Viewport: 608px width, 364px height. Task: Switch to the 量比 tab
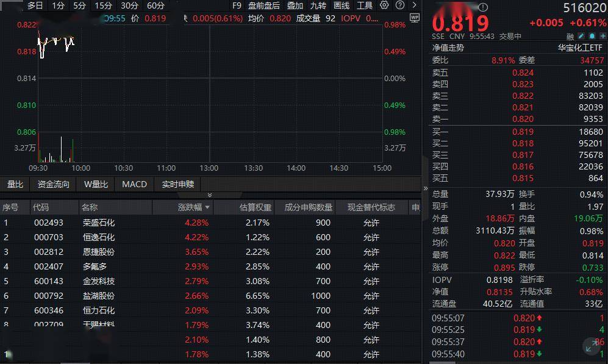(15, 184)
